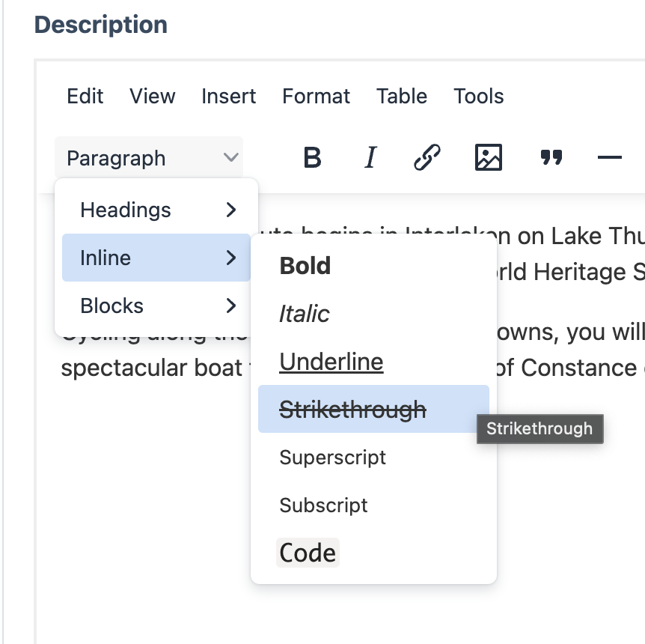The image size is (645, 644).
Task: Click the Bold toolbar icon
Action: pos(312,158)
